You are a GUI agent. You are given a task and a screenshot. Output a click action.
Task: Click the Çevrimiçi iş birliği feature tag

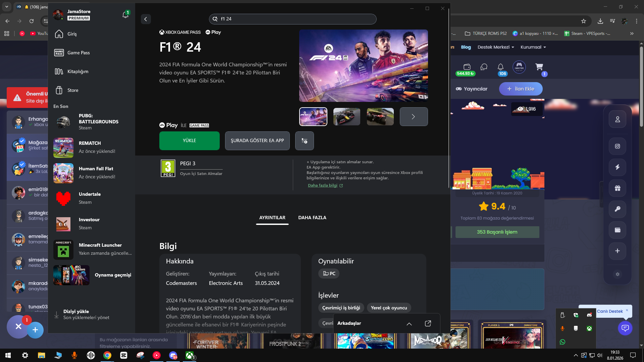click(341, 308)
